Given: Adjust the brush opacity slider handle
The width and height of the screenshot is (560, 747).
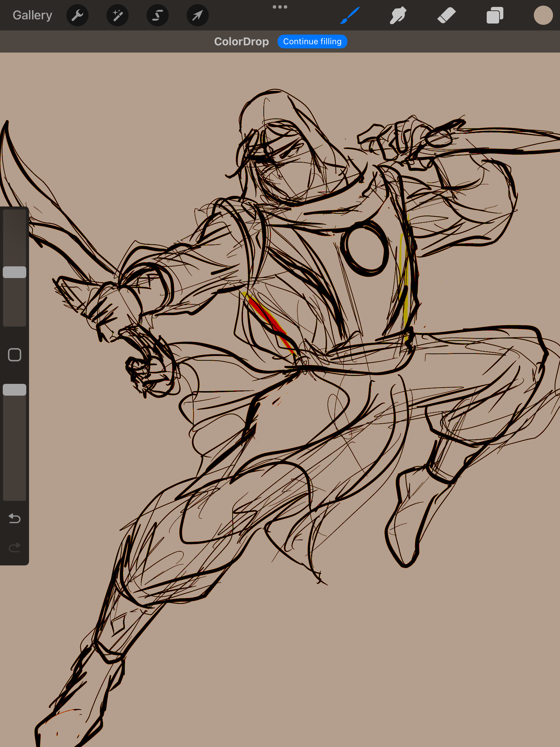Looking at the screenshot, I should tap(15, 390).
